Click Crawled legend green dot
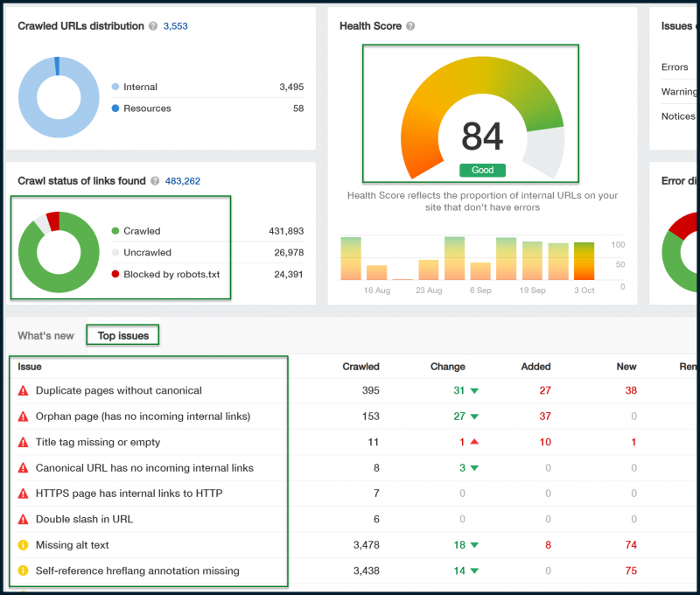 115,231
